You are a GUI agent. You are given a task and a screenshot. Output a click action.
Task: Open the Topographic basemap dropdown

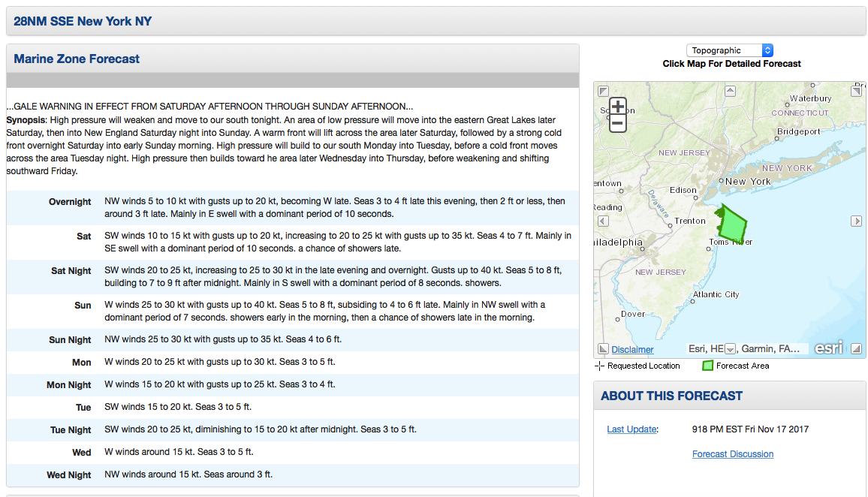coord(729,50)
